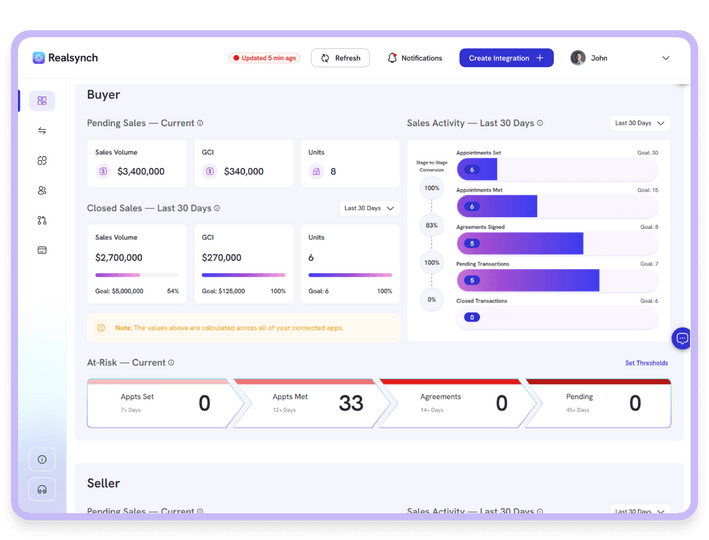Select the Appts Met at-risk stage

305,403
